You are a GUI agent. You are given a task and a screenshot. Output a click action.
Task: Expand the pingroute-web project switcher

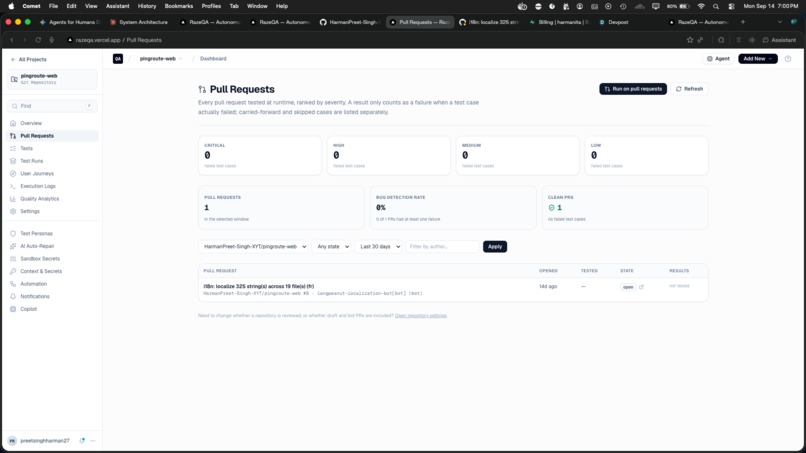point(160,59)
